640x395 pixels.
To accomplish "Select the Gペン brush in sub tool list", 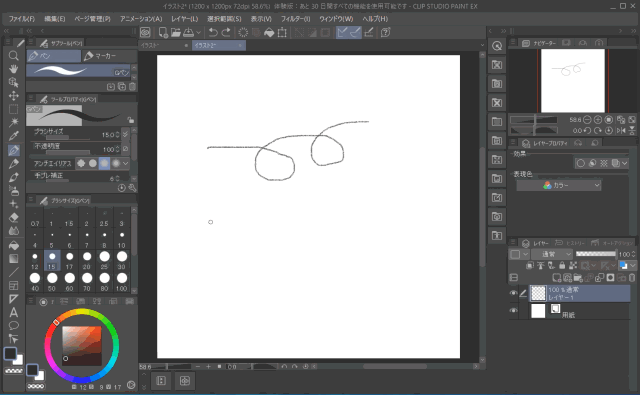I will point(78,71).
